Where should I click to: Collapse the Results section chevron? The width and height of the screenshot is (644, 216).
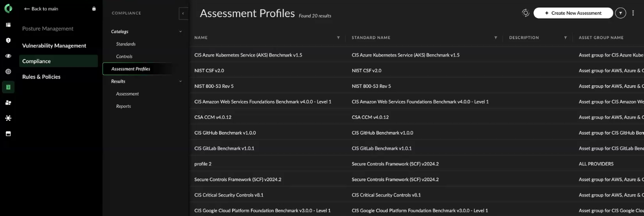[180, 81]
